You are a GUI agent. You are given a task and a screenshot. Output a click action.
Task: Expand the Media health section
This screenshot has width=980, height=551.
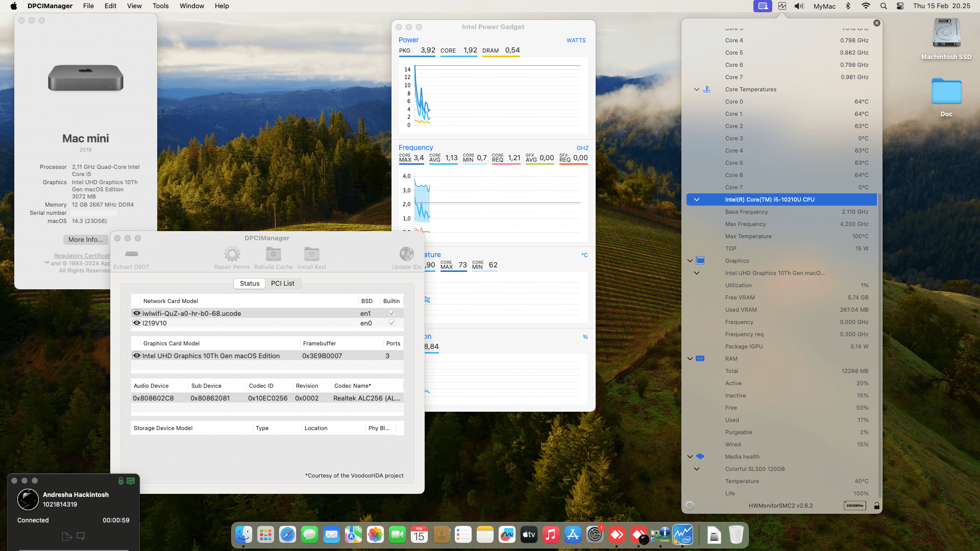pyautogui.click(x=690, y=457)
